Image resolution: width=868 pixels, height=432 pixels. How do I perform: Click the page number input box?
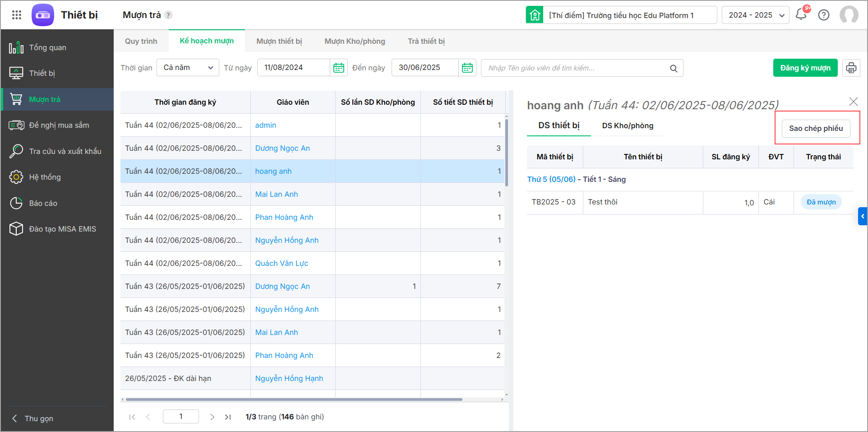tap(181, 416)
